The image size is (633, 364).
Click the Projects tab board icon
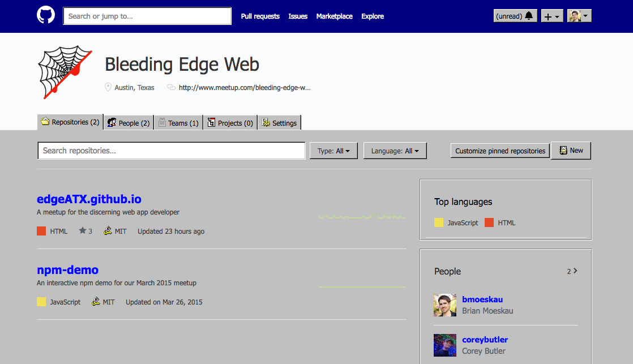(211, 122)
